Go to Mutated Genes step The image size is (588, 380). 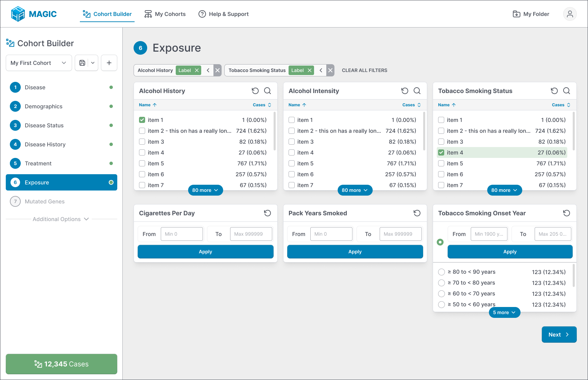tap(62, 201)
